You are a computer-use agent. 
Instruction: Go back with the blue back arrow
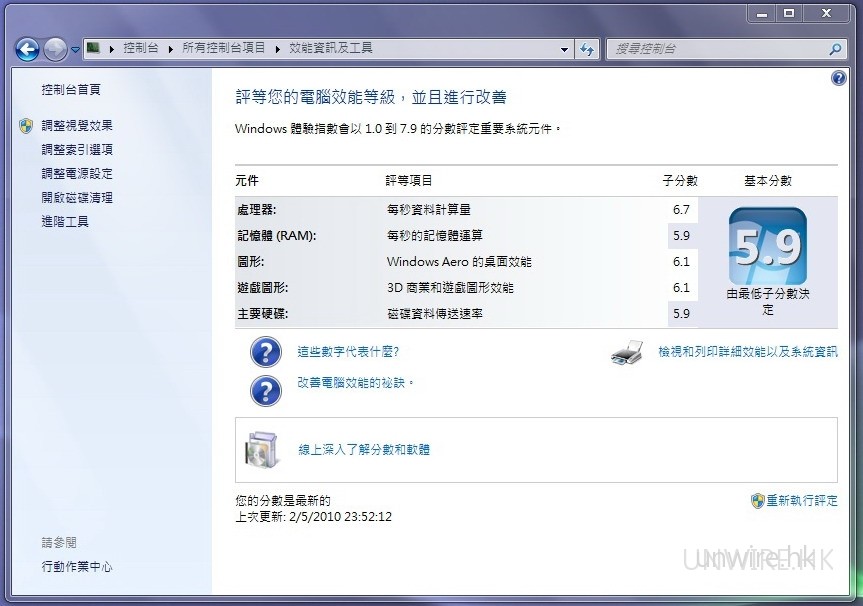(27, 50)
